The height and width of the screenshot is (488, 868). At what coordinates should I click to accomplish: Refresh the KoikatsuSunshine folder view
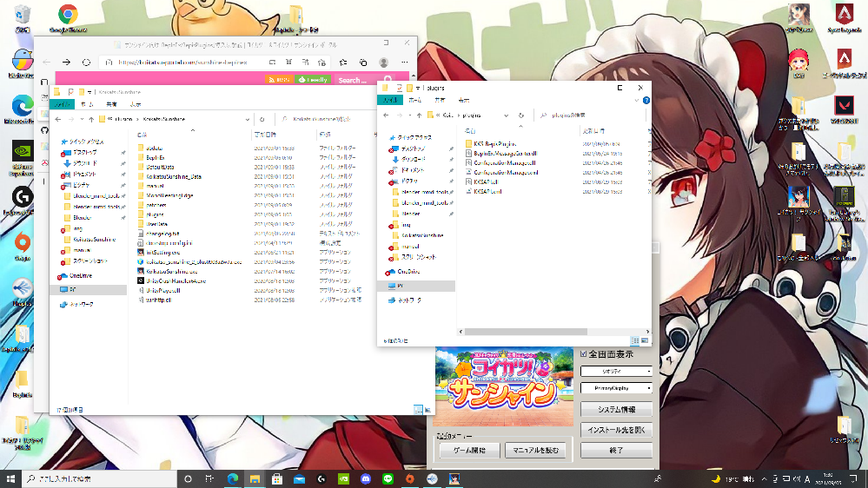click(262, 119)
